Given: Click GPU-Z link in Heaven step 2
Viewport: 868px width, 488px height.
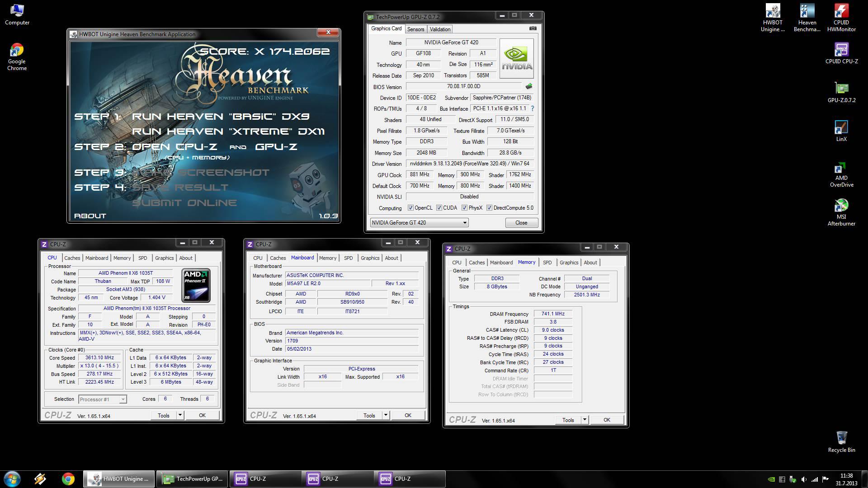Looking at the screenshot, I should coord(276,147).
